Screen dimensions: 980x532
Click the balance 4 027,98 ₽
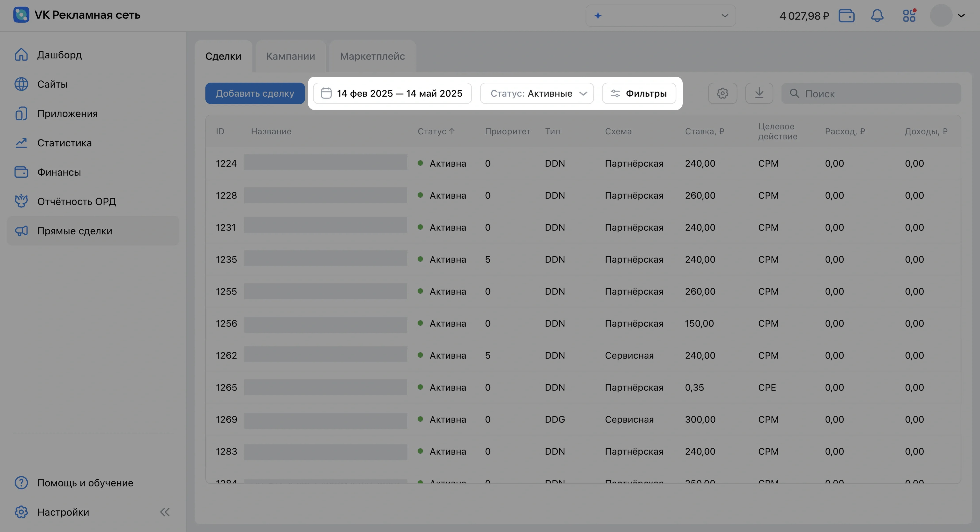point(804,16)
